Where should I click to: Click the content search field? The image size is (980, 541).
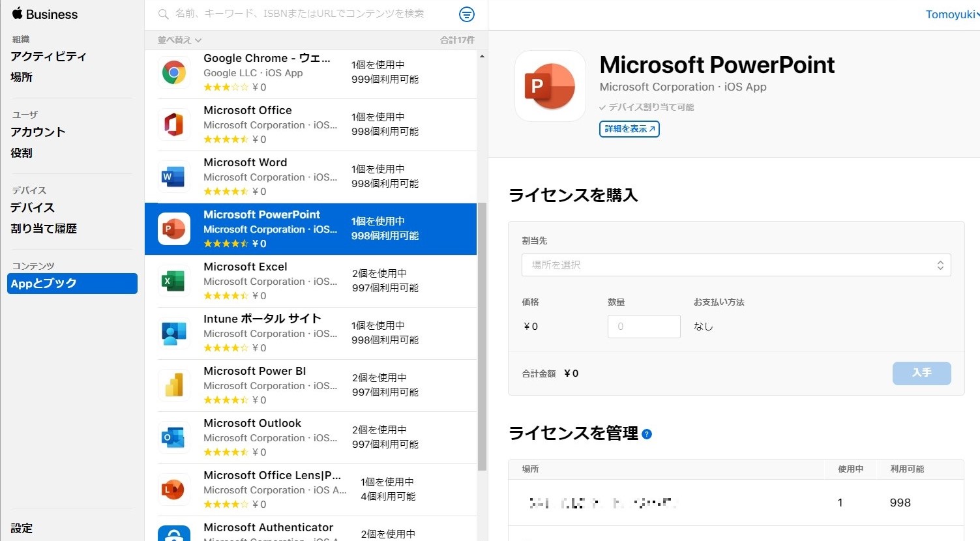(300, 14)
